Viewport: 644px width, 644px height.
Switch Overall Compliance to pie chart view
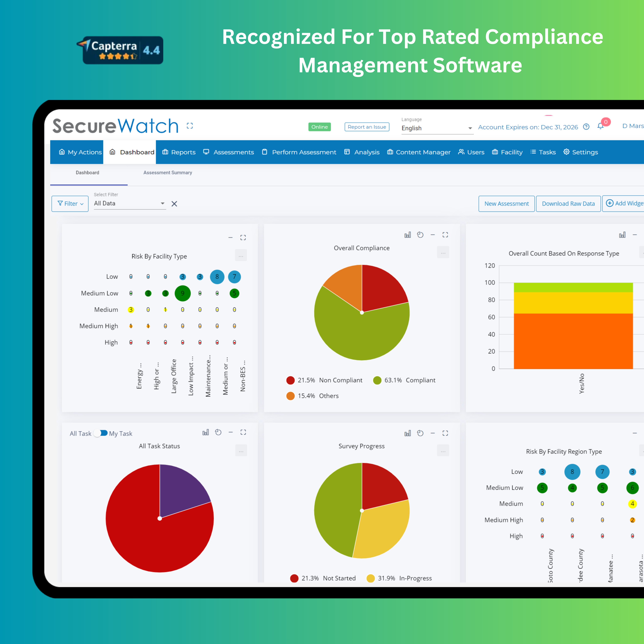[420, 235]
